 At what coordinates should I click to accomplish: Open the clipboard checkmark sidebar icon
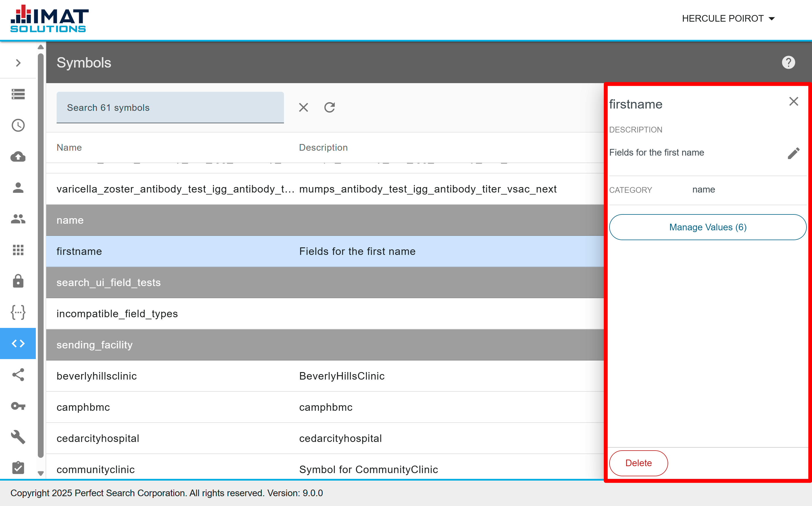[18, 468]
